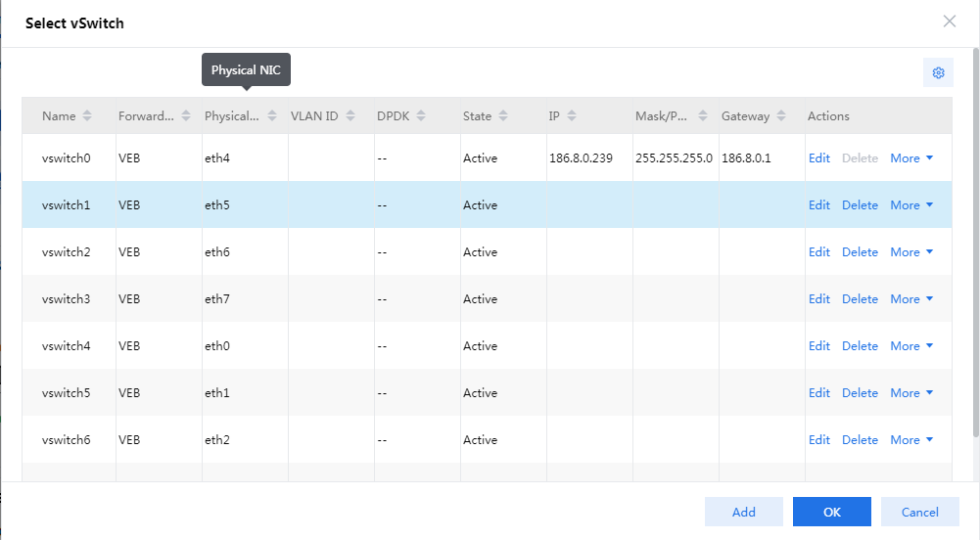Sort by Forwarding mode column arrows
This screenshot has height=540, width=980.
(x=186, y=116)
